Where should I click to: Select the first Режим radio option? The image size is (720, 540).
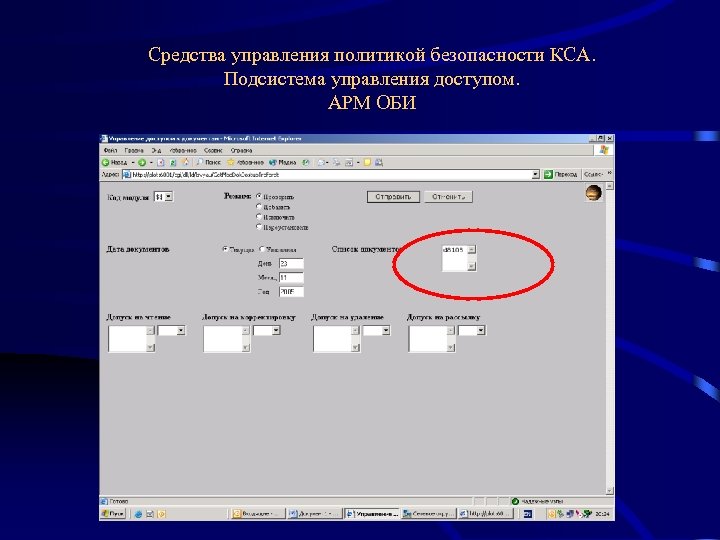pos(259,196)
